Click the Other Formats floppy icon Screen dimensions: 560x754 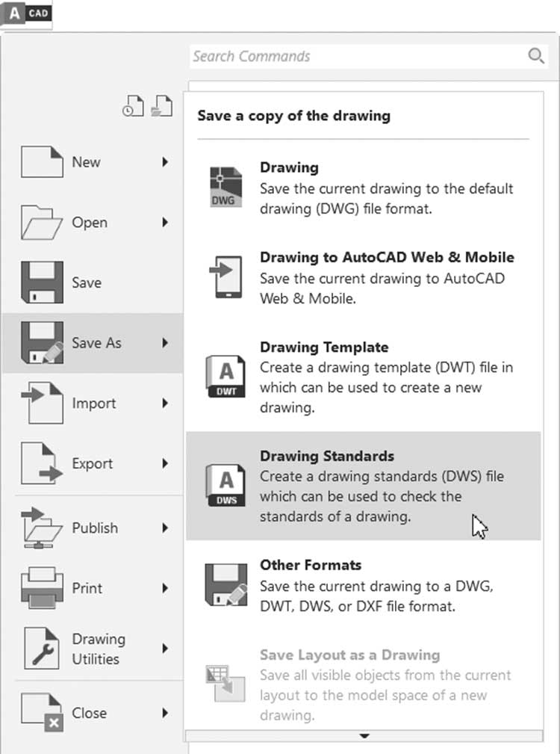[225, 584]
